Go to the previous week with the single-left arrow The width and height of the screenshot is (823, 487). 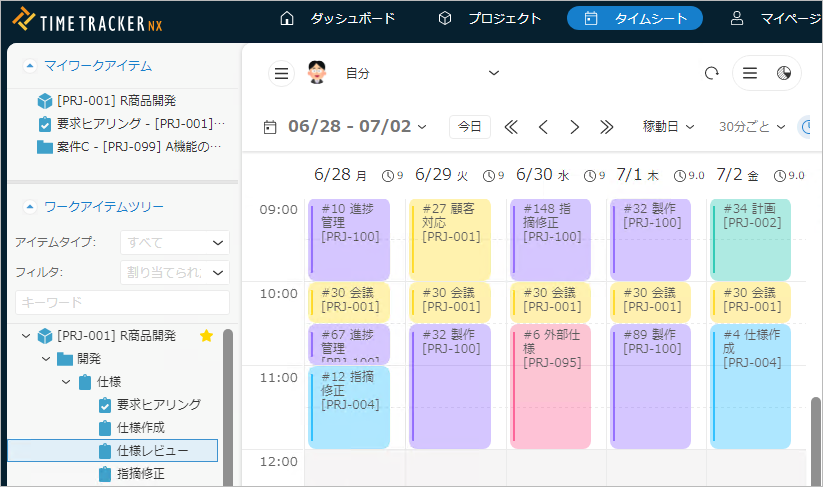click(543, 127)
